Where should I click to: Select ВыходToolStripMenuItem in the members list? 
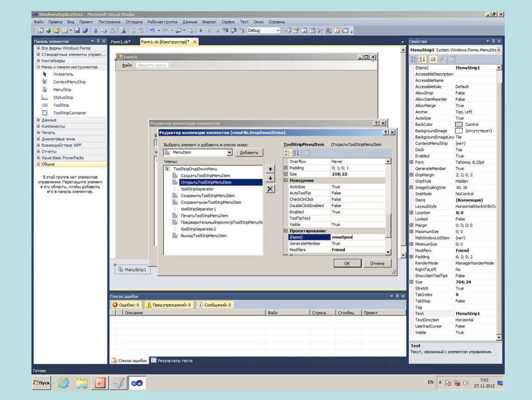pos(204,236)
